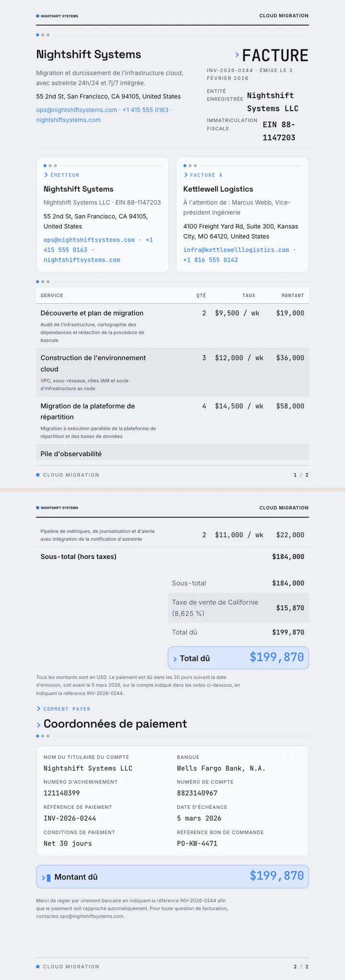The height and width of the screenshot is (980, 345).
Task: Click the Nightshift Systems logo square on page one
Action: click(x=38, y=16)
